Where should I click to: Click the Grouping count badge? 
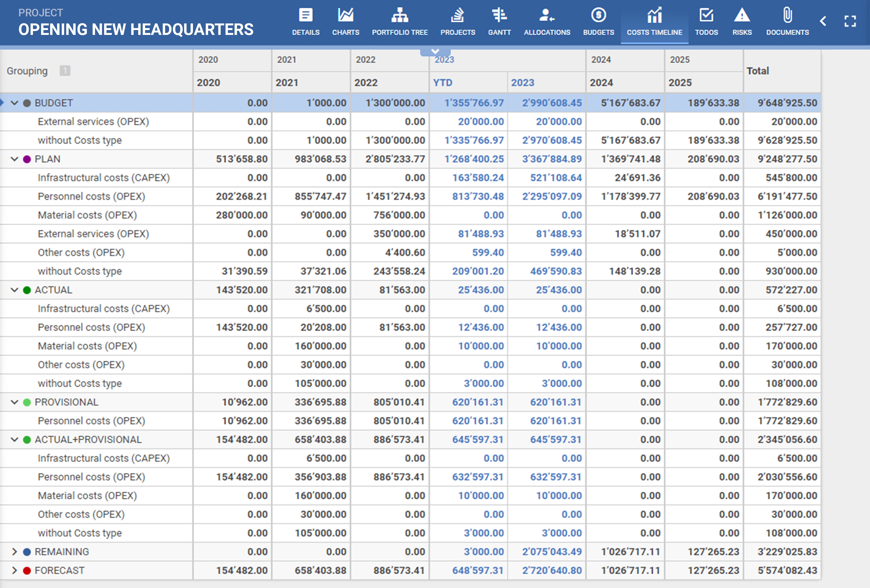pyautogui.click(x=65, y=71)
